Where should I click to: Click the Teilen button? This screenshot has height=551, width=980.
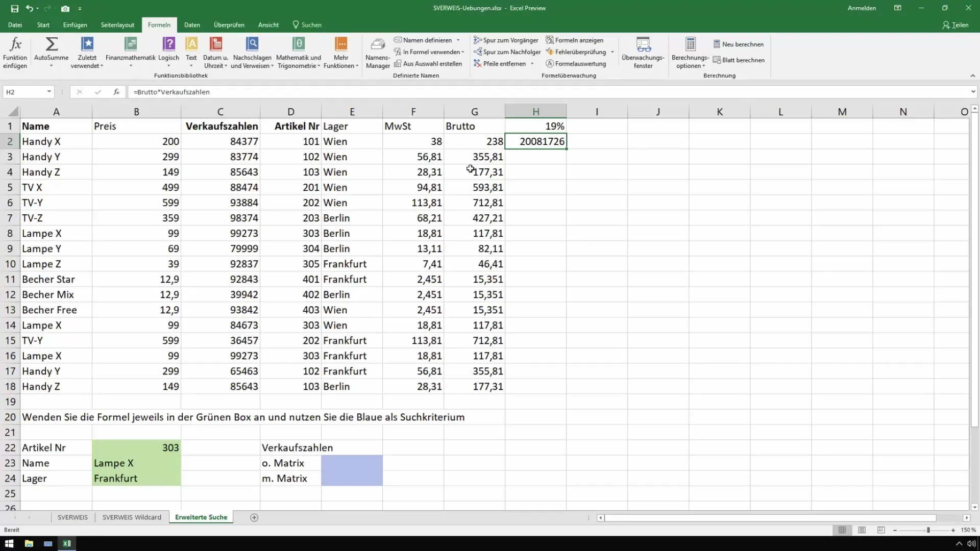[955, 25]
